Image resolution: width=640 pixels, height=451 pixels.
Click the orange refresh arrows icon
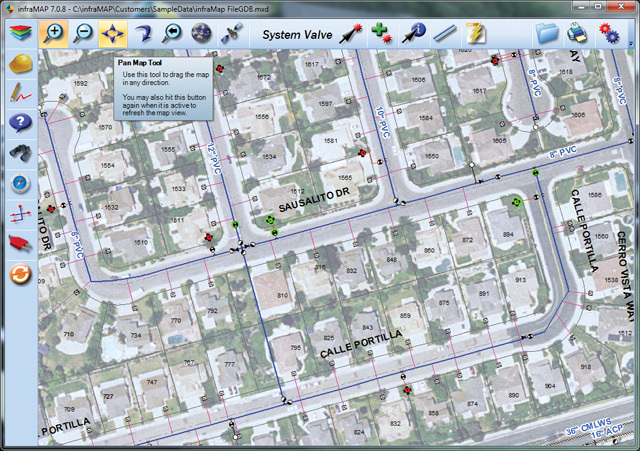[x=20, y=273]
